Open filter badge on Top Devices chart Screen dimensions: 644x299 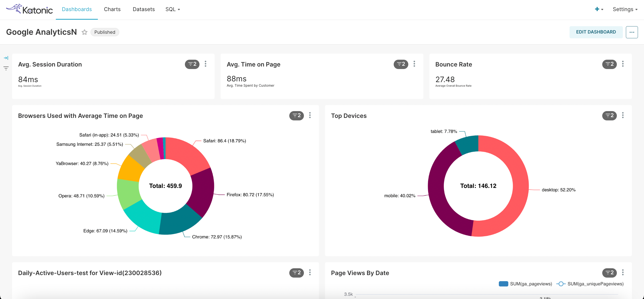(x=610, y=116)
